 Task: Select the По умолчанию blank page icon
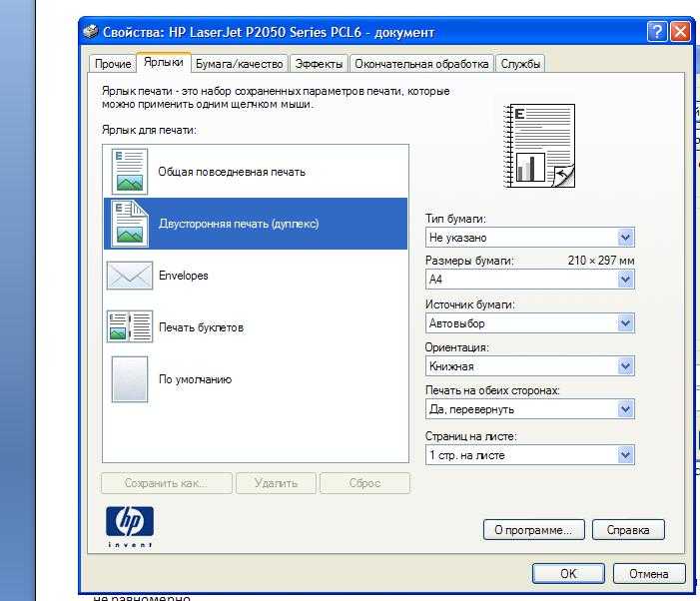[130, 379]
